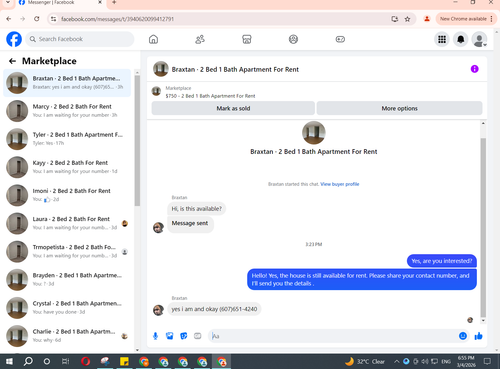Image resolution: width=500 pixels, height=369 pixels.
Task: Open the Facebook Home icon
Action: [x=153, y=39]
